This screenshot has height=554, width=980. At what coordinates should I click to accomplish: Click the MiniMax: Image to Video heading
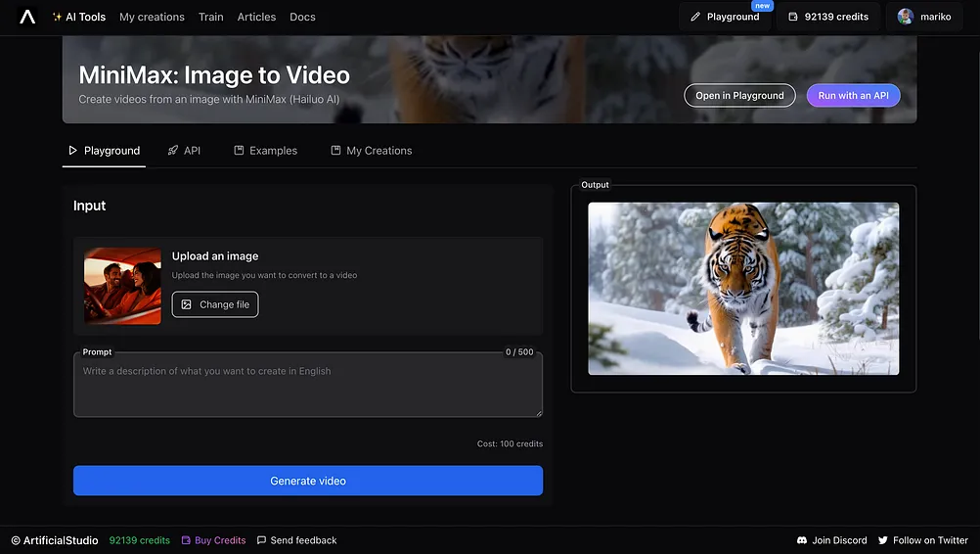pyautogui.click(x=214, y=75)
